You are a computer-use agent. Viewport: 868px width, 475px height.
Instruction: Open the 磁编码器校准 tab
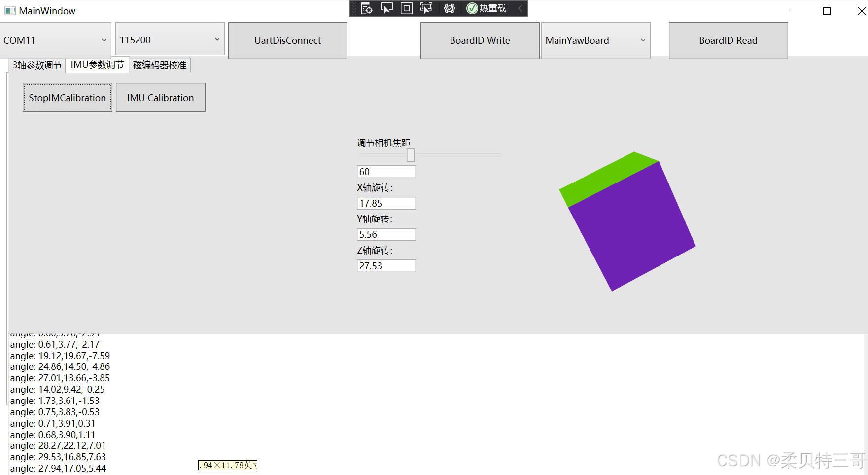160,65
